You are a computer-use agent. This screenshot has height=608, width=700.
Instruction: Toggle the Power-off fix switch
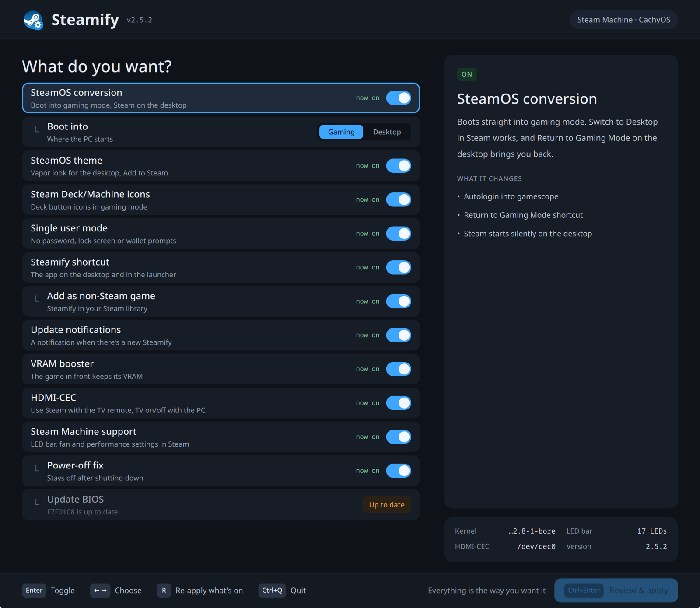coord(399,471)
